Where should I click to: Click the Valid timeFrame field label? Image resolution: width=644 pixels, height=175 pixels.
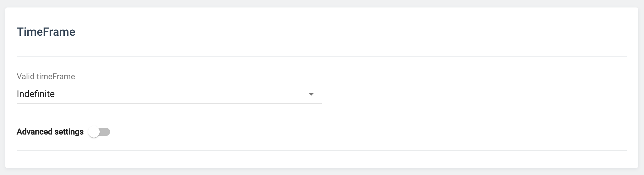tap(46, 77)
